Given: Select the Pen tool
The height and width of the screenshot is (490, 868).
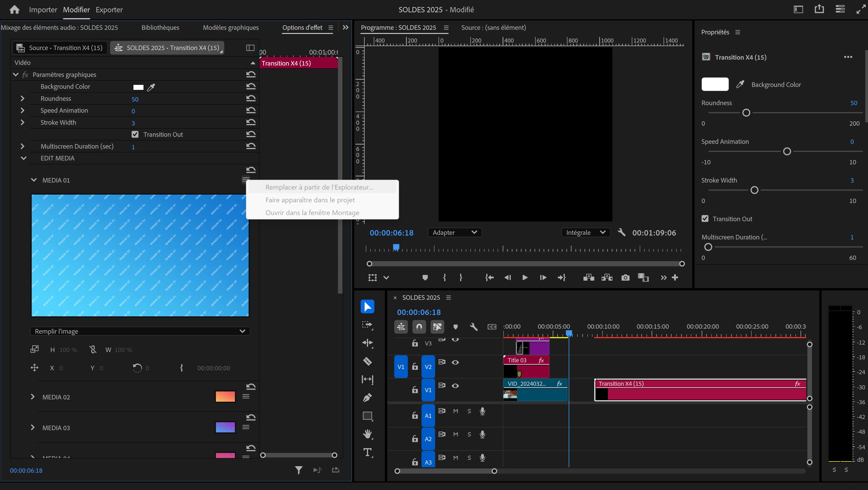Looking at the screenshot, I should [x=367, y=398].
